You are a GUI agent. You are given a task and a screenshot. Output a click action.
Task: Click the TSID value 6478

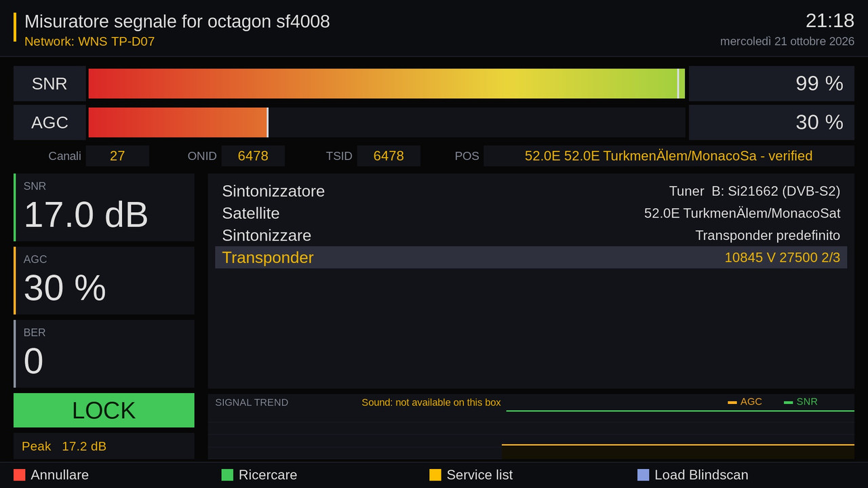click(389, 156)
